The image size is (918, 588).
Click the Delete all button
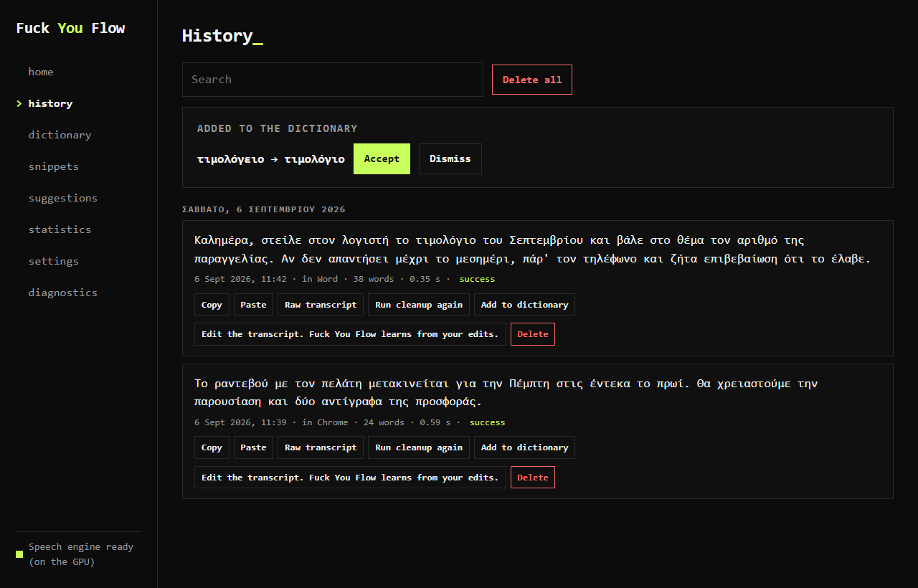532,80
